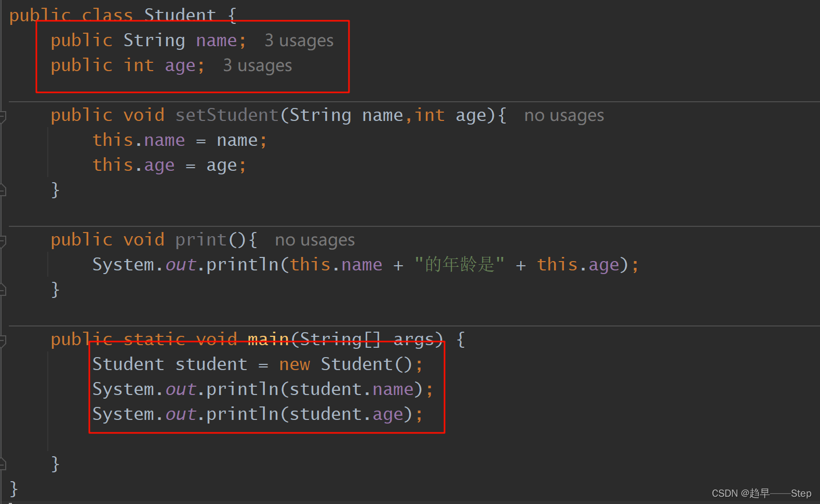
Task: Click the 'int' keyword in the age field declaration
Action: point(139,65)
